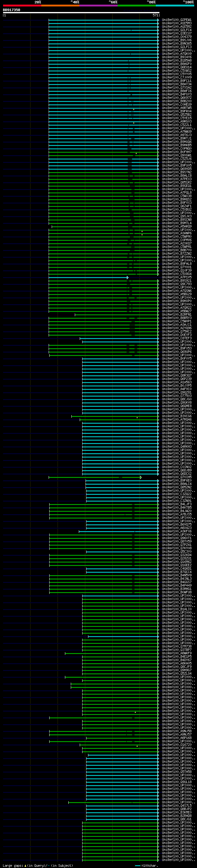197x868 pixels.
Task: Select hit label UniRef100_O77503
Action: click(x=176, y=396)
